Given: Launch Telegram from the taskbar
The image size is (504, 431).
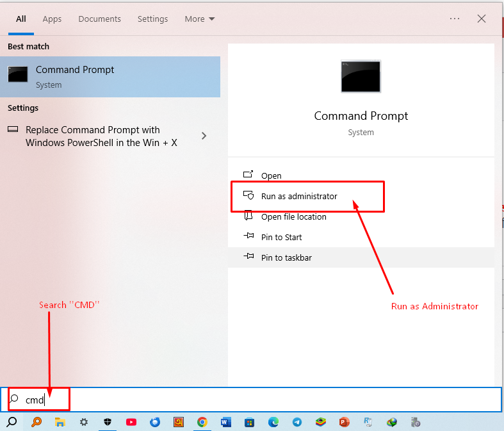Looking at the screenshot, I should pos(297,422).
